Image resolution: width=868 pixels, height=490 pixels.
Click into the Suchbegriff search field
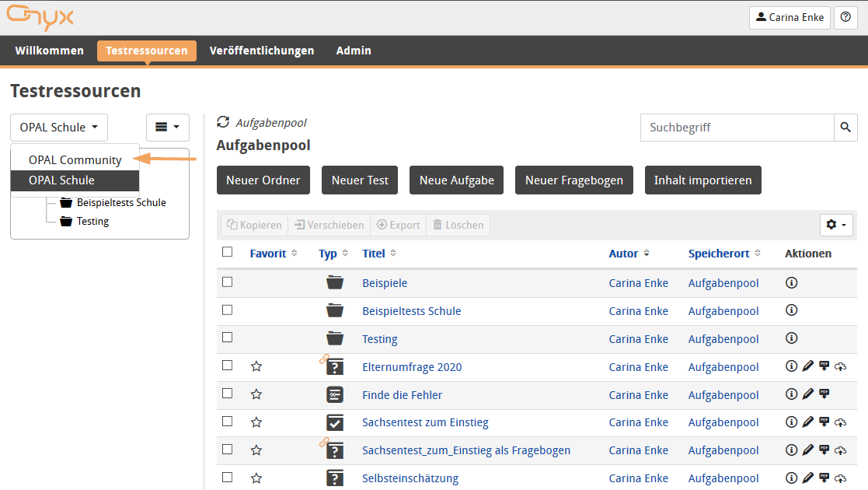click(x=737, y=128)
